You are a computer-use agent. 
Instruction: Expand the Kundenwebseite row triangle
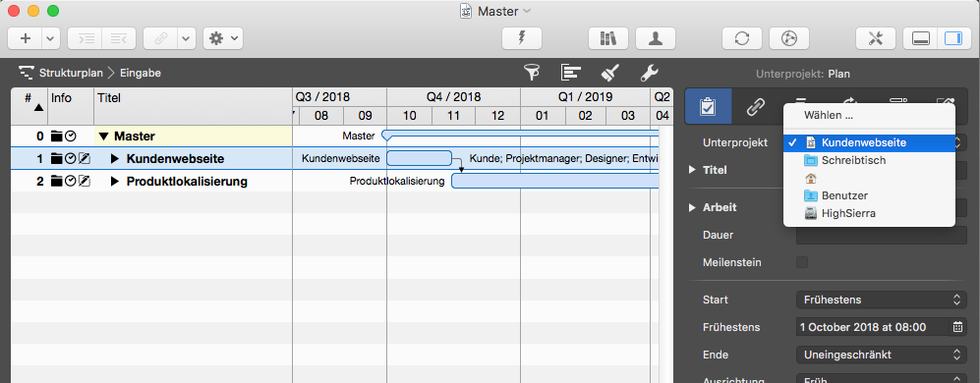[114, 159]
